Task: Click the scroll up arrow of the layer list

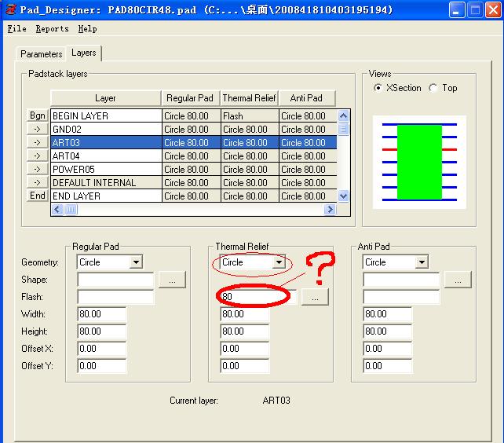Action: point(343,115)
